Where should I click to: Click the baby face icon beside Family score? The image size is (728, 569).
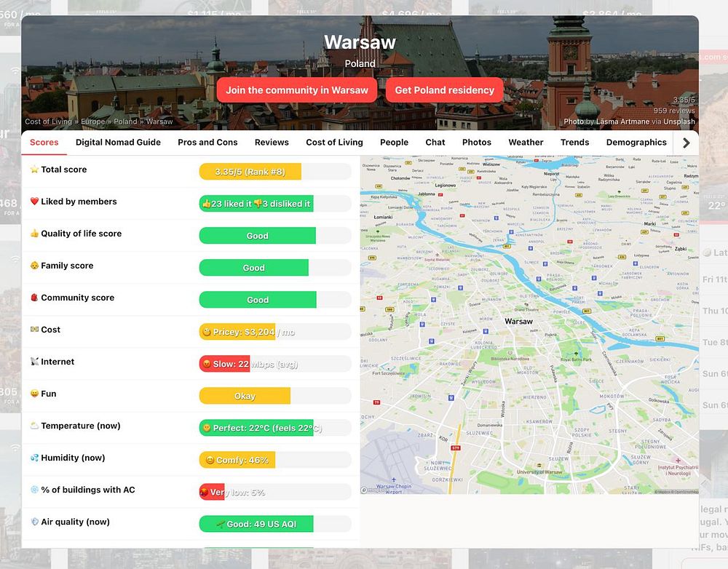(34, 266)
